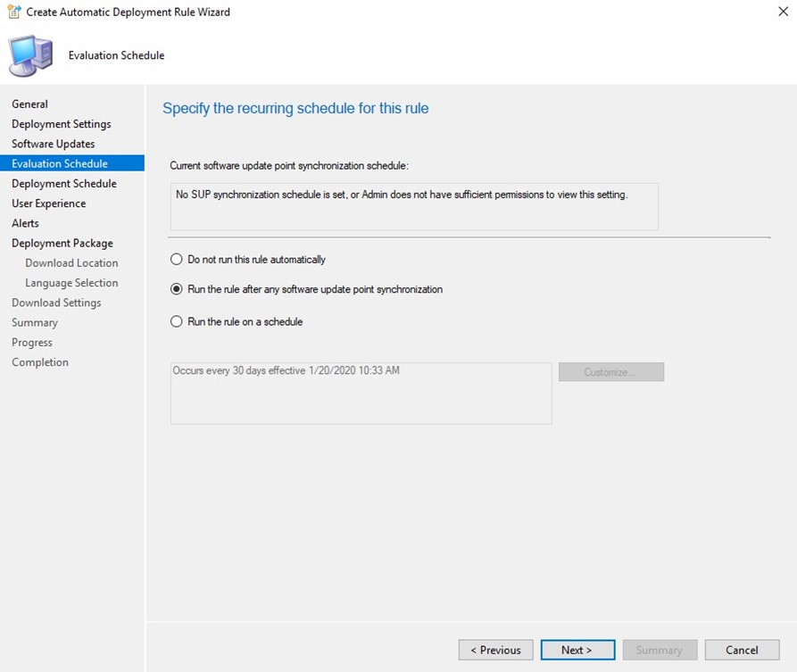This screenshot has width=797, height=672.
Task: Go to Deployment Settings page
Action: tap(62, 124)
